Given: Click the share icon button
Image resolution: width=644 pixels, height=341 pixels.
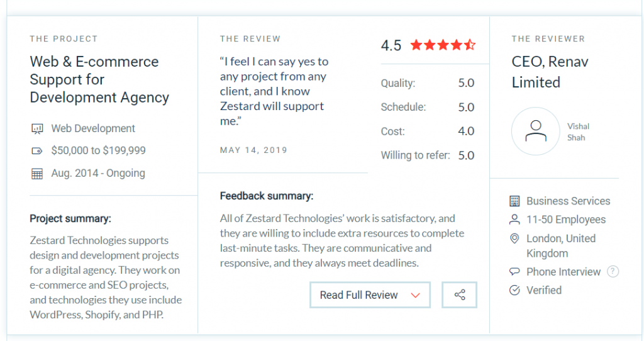Looking at the screenshot, I should pos(459,294).
